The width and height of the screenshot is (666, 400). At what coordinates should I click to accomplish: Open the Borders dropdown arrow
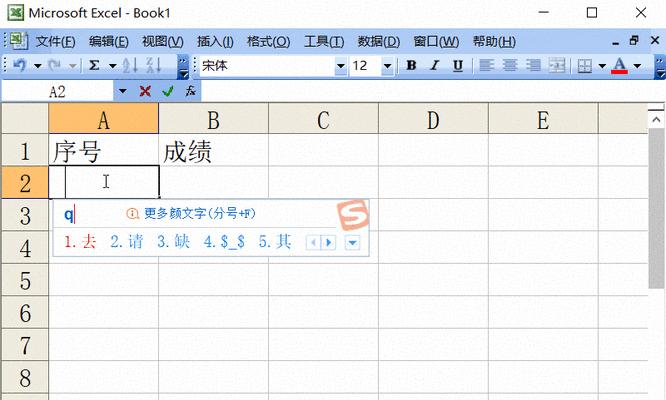pyautogui.click(x=602, y=66)
